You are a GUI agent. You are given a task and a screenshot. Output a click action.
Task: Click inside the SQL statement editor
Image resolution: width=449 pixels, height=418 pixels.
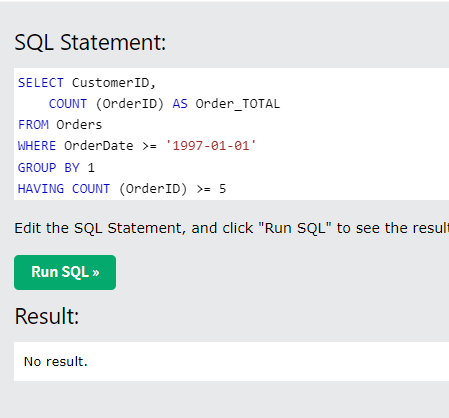pos(231,134)
